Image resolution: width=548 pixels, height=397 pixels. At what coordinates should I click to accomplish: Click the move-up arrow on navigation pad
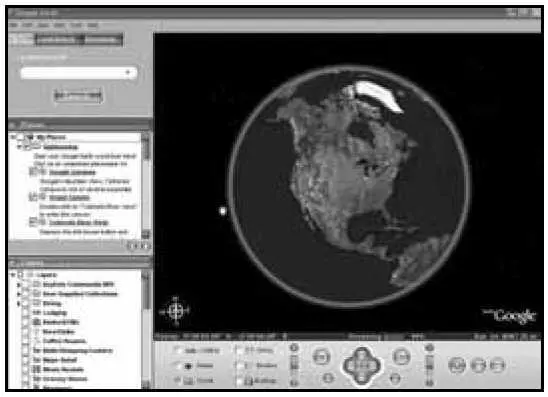click(361, 353)
